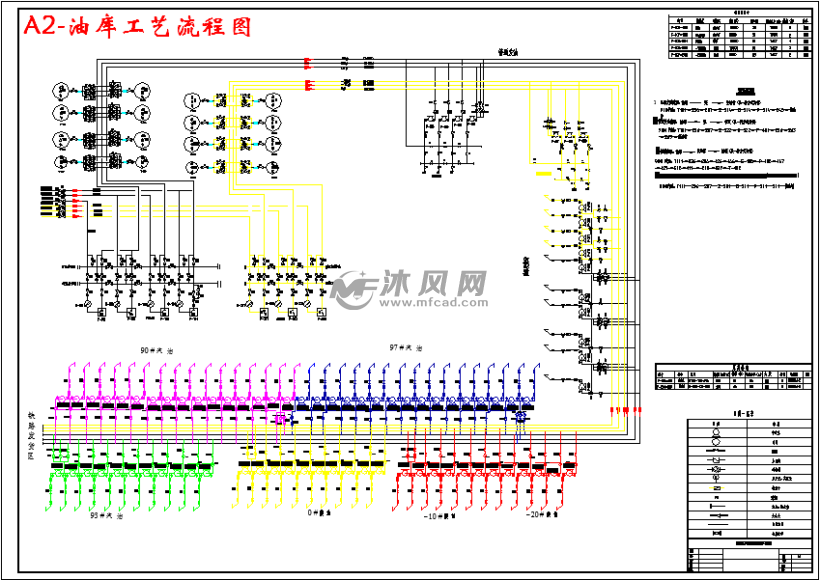Select the 97#汽油 label above blue loading arms
The height and width of the screenshot is (580, 820).
[x=406, y=348]
